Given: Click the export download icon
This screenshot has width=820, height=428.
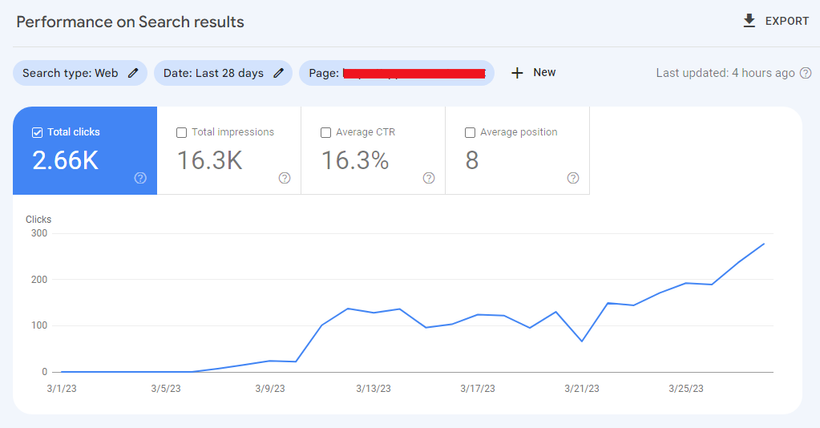Looking at the screenshot, I should tap(749, 21).
